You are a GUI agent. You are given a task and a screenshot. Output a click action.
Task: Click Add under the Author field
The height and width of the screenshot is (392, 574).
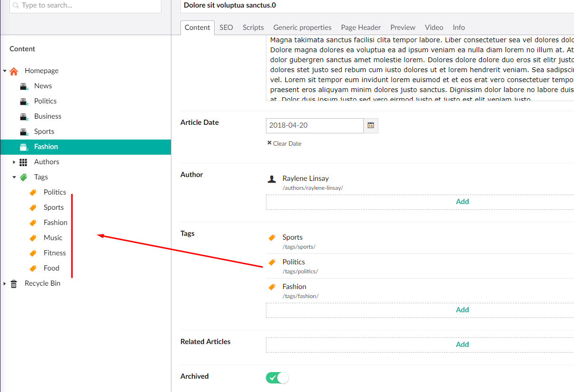tap(462, 202)
